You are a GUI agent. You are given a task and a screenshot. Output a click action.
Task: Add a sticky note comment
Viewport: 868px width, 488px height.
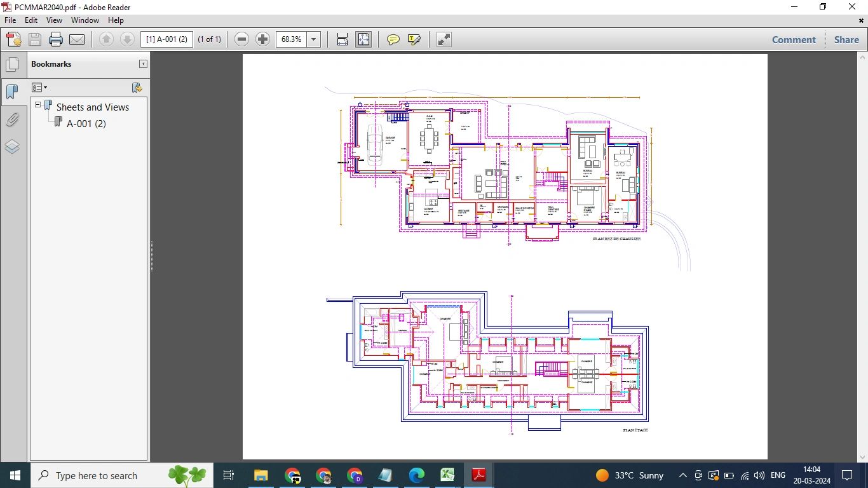[x=393, y=39]
